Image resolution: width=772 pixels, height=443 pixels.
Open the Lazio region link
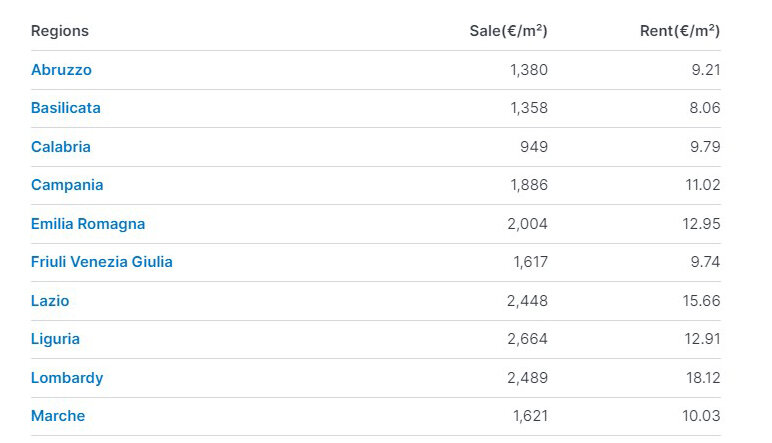50,301
